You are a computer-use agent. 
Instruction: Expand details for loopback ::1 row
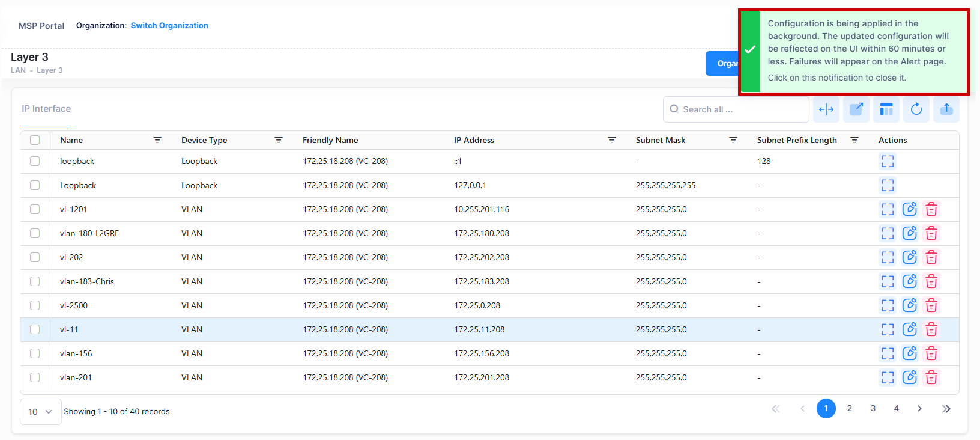887,161
